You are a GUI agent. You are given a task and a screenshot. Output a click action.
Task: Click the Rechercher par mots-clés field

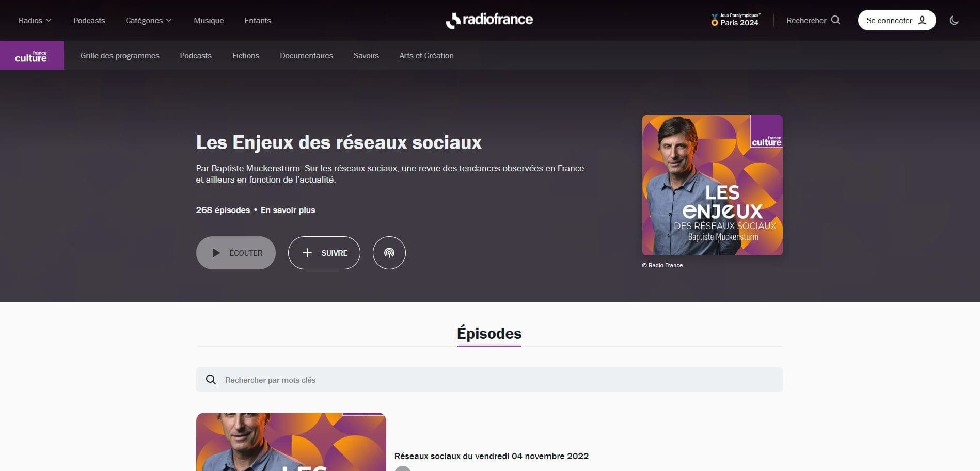(489, 380)
